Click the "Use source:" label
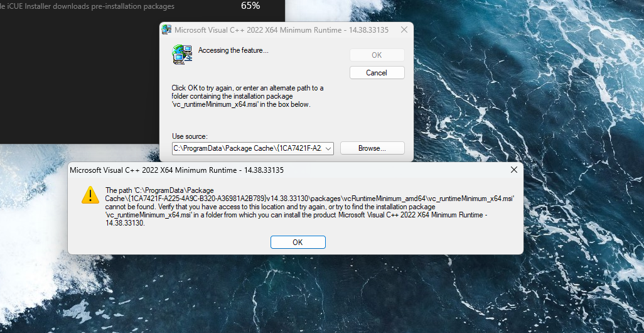The height and width of the screenshot is (333, 644). (190, 136)
